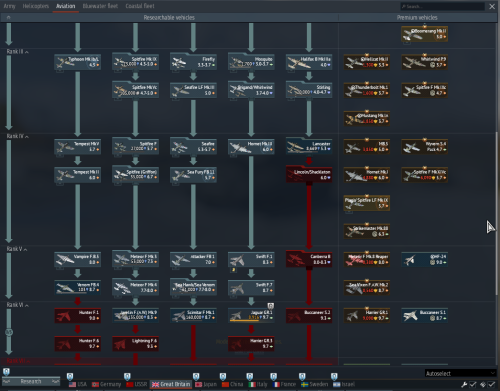Select the Attacker FB.1 jet card
This screenshot has width=500, height=391.
point(193,259)
